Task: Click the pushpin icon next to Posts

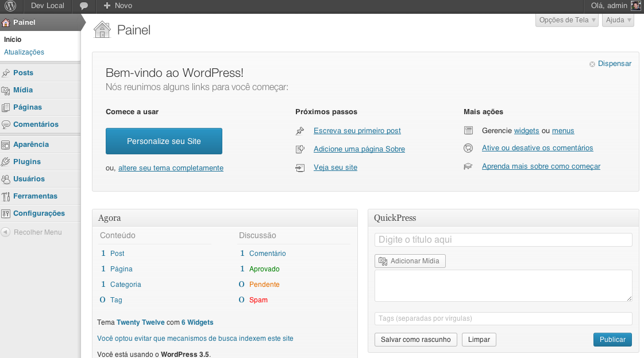Action: (6, 73)
